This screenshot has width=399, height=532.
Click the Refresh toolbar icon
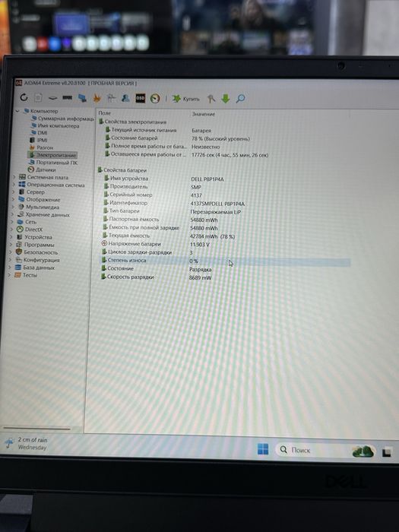[x=24, y=97]
